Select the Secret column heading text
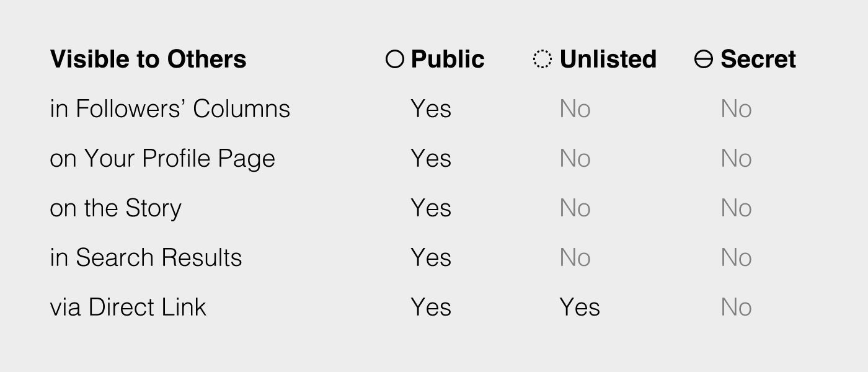868x372 pixels. pyautogui.click(x=758, y=60)
